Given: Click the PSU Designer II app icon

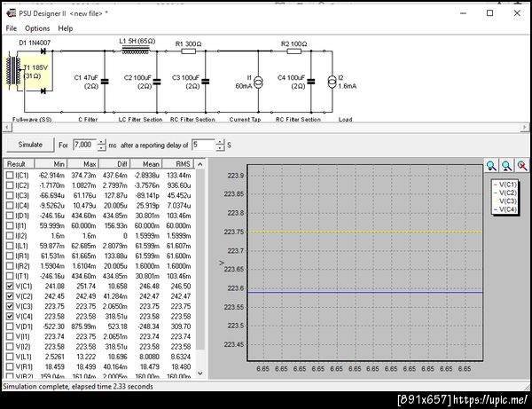Looking at the screenshot, I should point(11,13).
